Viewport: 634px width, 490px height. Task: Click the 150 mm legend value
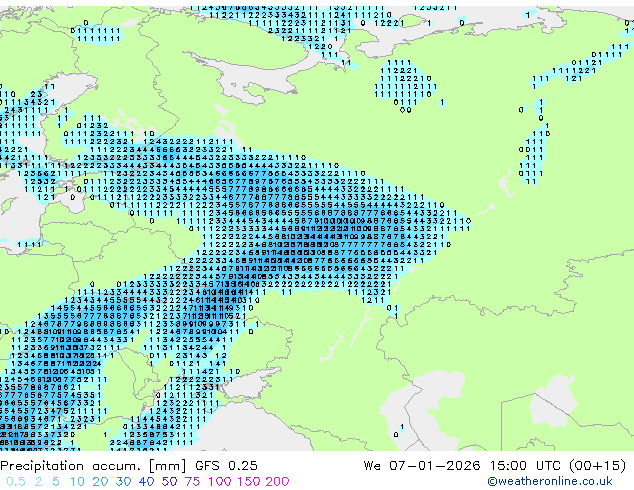pyautogui.click(x=248, y=482)
